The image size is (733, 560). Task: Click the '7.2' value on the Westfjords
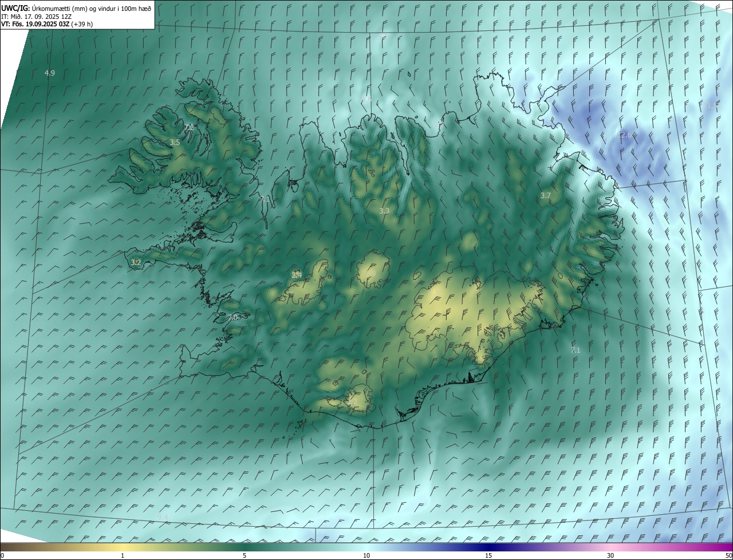point(189,127)
